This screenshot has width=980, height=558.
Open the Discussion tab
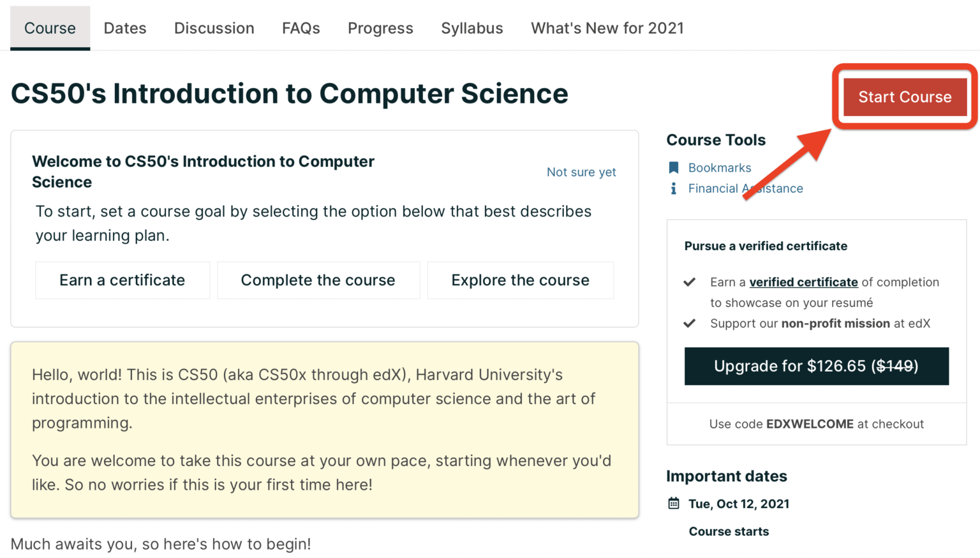click(x=214, y=28)
